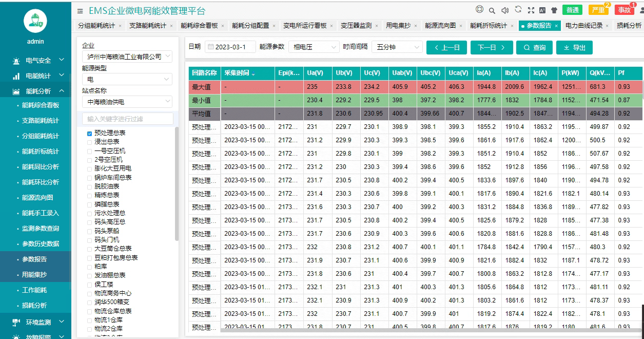The image size is (644, 339).
Task: Expand the 时间间隔 五分钟 dropdown
Action: pyautogui.click(x=397, y=47)
